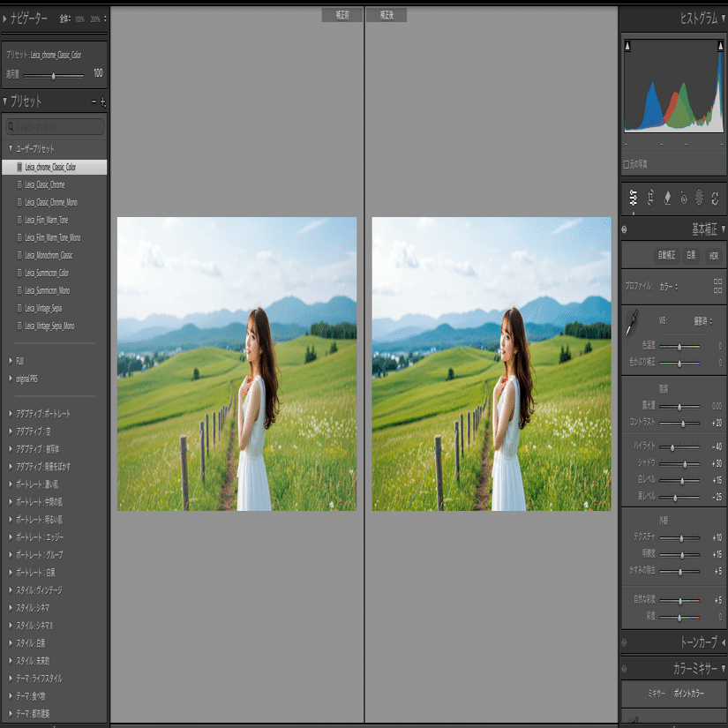Click the circular-arrows sync icon in tool strip
Image resolution: width=728 pixels, height=728 pixels.
(715, 199)
